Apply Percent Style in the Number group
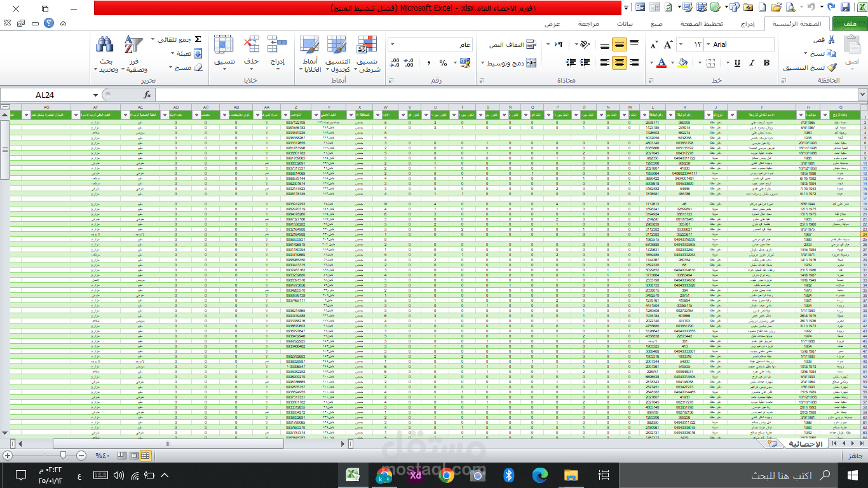 tap(444, 63)
